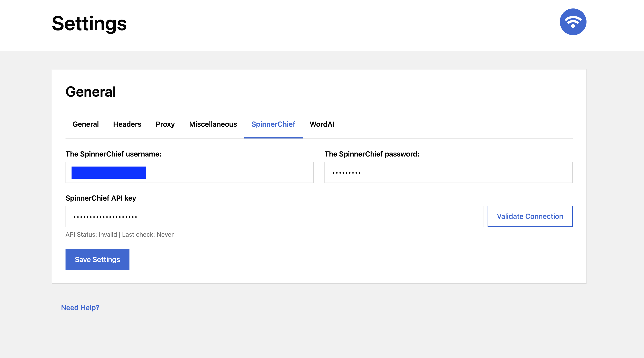Open the Need Help? link
Image resolution: width=644 pixels, height=358 pixels.
(x=80, y=307)
